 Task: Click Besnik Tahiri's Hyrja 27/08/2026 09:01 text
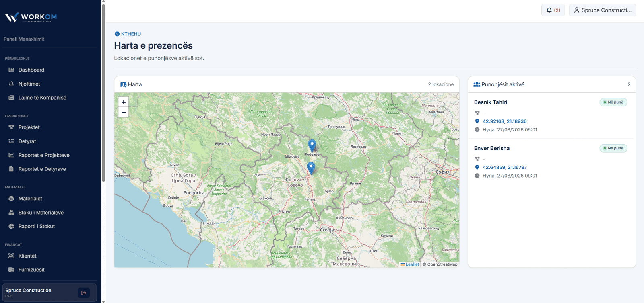[x=510, y=130]
